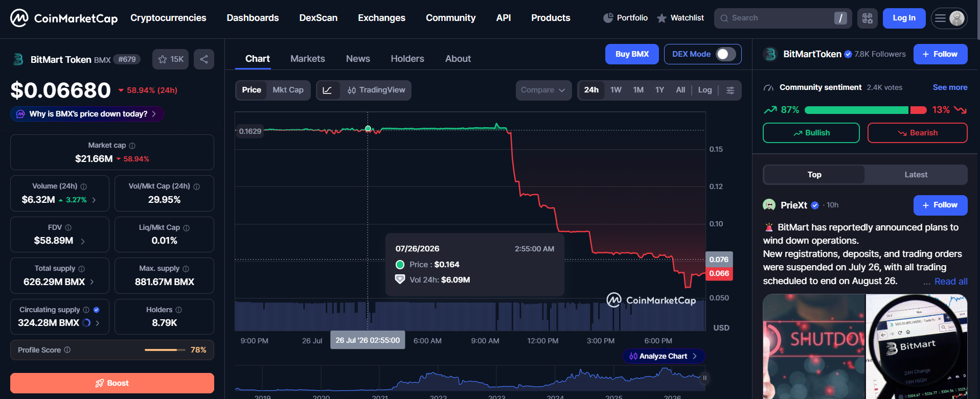The image size is (980, 399).
Task: Click BitMartToken verified badge
Action: point(848,54)
